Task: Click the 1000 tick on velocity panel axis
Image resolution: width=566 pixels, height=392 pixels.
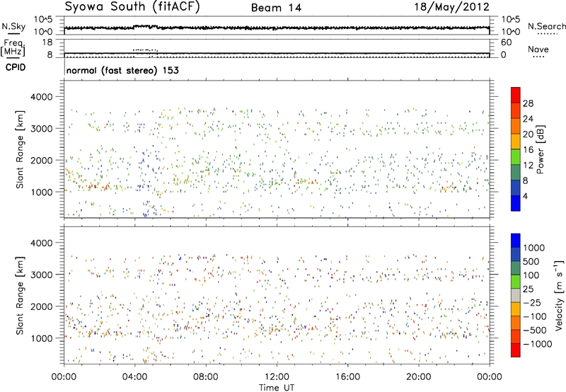Action: tap(42, 338)
